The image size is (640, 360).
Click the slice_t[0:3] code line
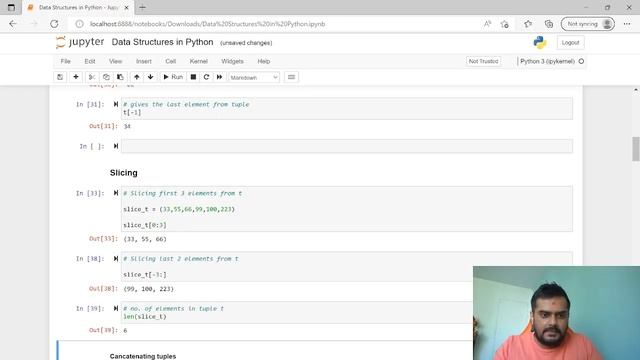[145, 225]
